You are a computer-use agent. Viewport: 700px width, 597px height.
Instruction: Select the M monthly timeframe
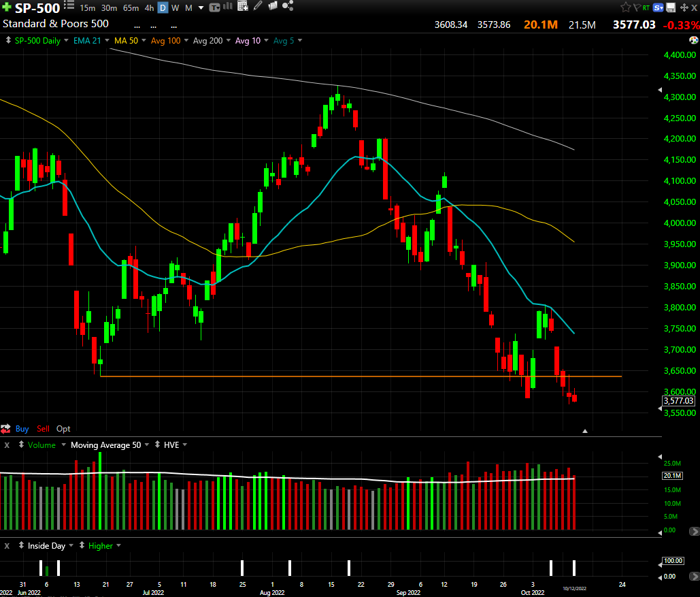(x=189, y=8)
